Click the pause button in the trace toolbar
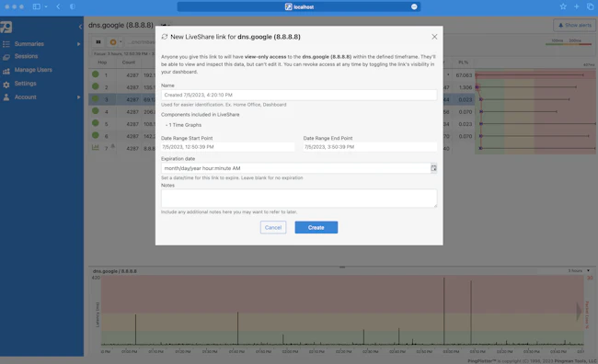Screen dimensions: 598x364 (98, 42)
